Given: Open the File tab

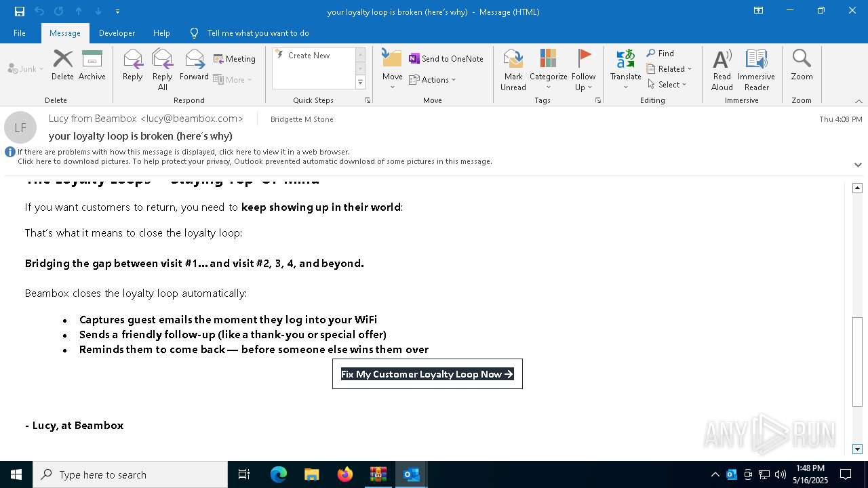Looking at the screenshot, I should coord(20,33).
